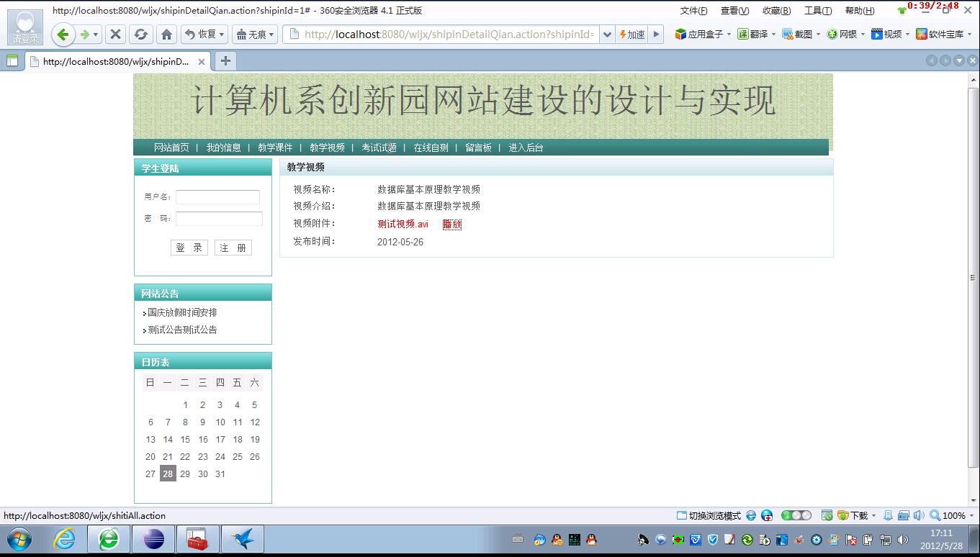Refresh the current page
Image resolution: width=980 pixels, height=557 pixels.
coord(140,34)
